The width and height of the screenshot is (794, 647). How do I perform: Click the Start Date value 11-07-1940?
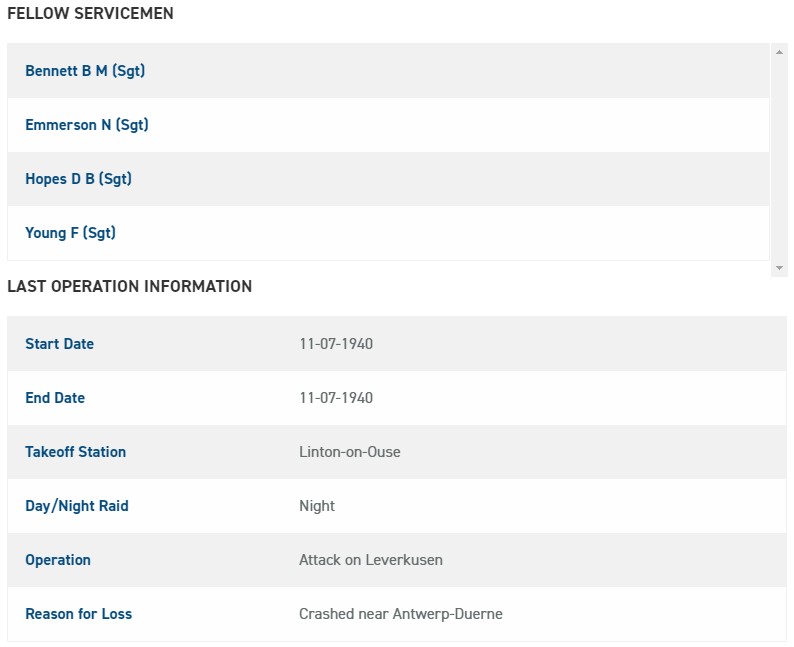click(x=336, y=344)
